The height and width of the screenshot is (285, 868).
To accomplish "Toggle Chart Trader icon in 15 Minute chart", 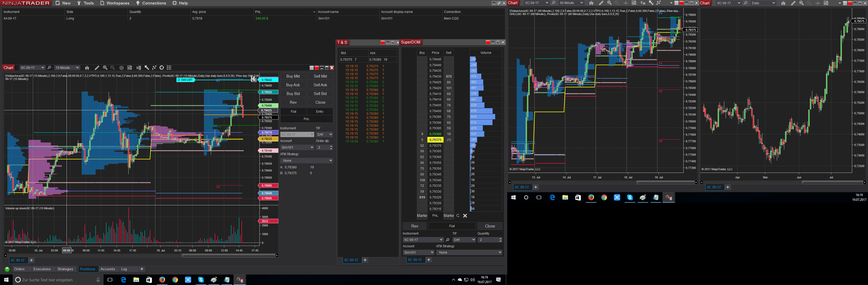I will [138, 68].
